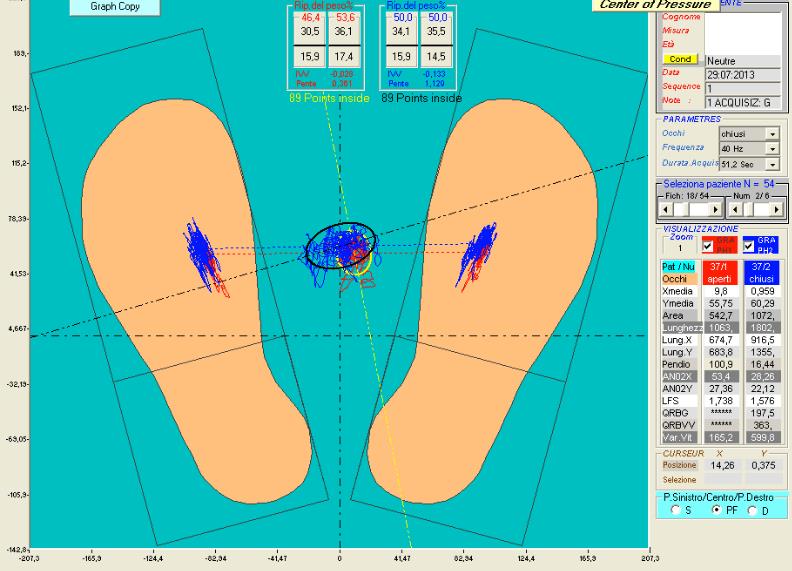Click the Zoom value box
Viewport: 792px width, 571px height.
coord(680,248)
